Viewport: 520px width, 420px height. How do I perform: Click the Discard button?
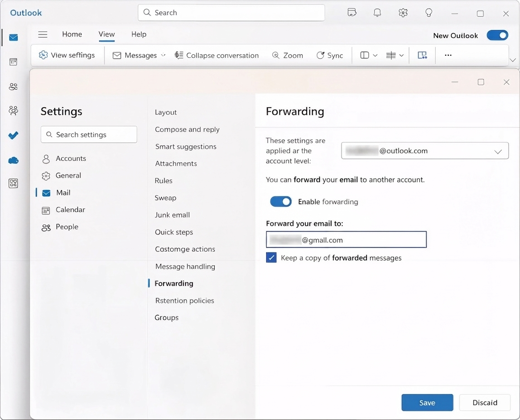[485, 402]
